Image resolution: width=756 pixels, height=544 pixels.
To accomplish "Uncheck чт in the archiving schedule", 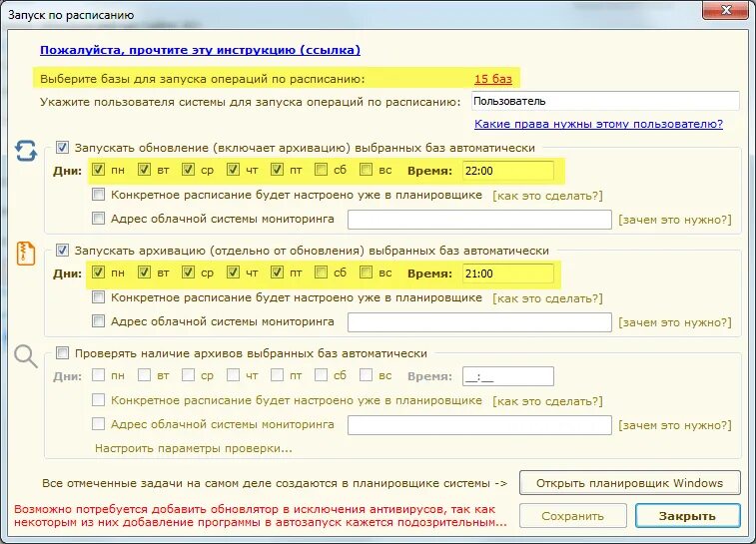I will [233, 272].
